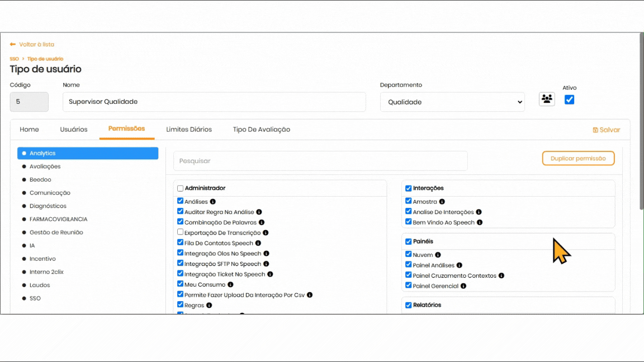This screenshot has height=362, width=644.
Task: Open info icon beside Exportação De Transcrição
Action: pyautogui.click(x=266, y=232)
